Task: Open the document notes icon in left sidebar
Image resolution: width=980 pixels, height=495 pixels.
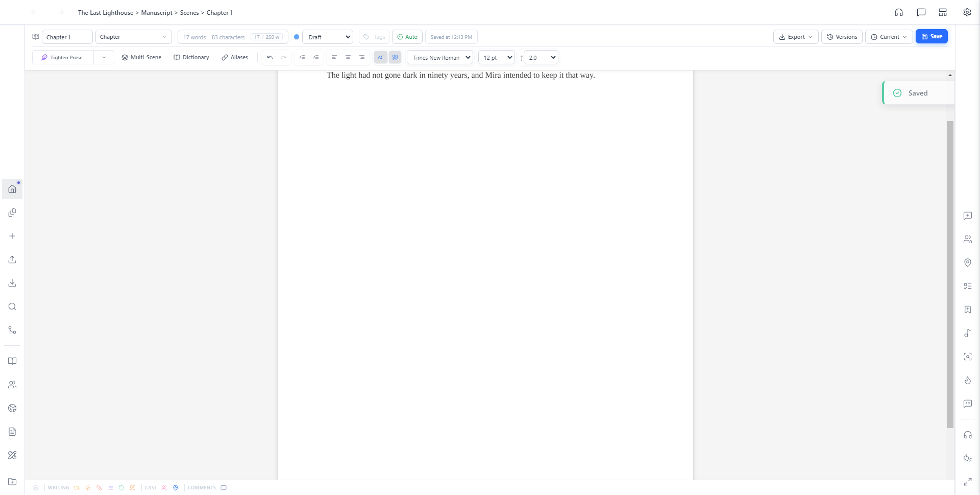Action: coord(12,432)
